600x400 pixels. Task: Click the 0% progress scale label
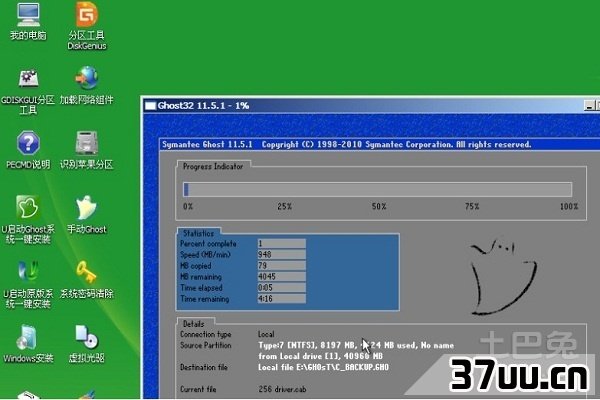tap(188, 207)
